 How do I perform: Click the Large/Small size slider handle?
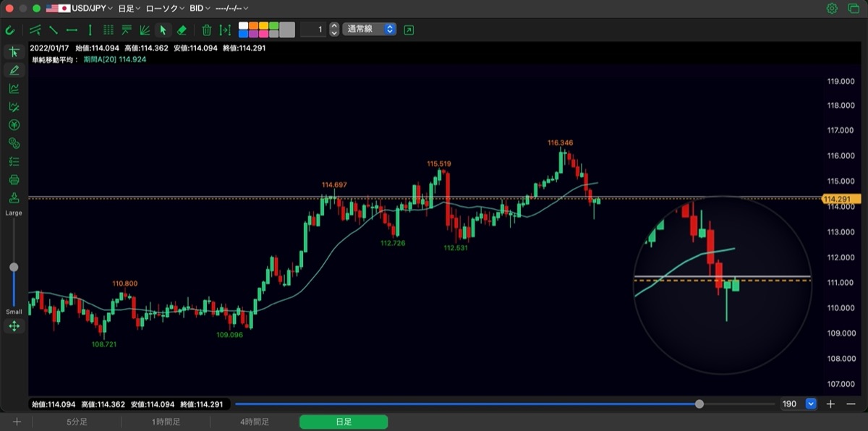[14, 267]
